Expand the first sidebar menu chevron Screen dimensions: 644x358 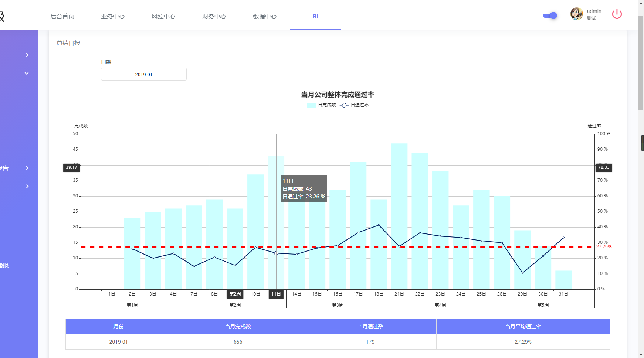tap(27, 55)
